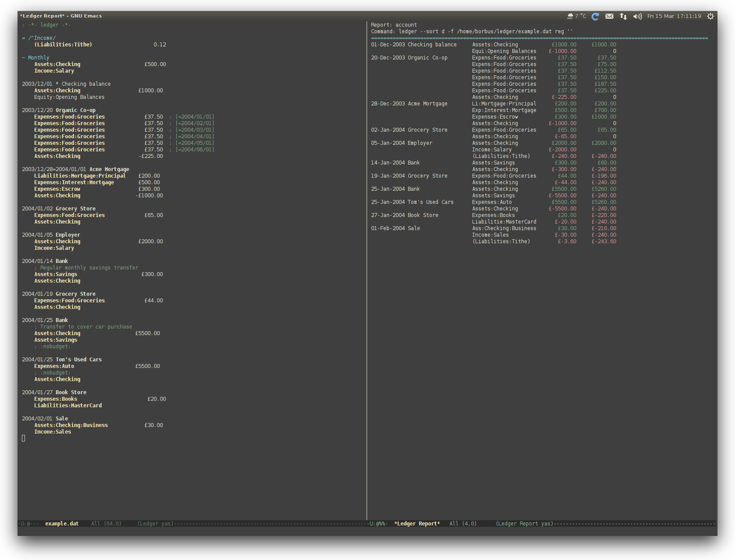
Task: Select the *Ledger Report* buffer name
Action: point(417,523)
